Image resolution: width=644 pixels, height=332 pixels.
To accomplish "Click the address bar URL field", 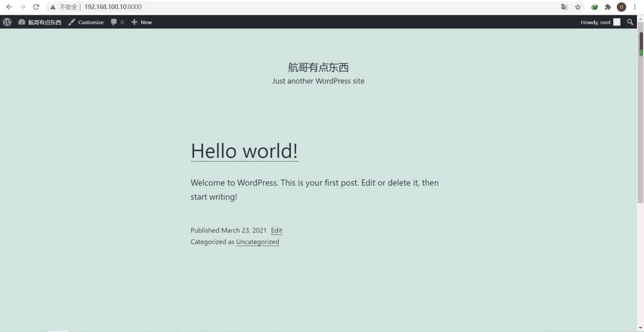I will coord(302,7).
